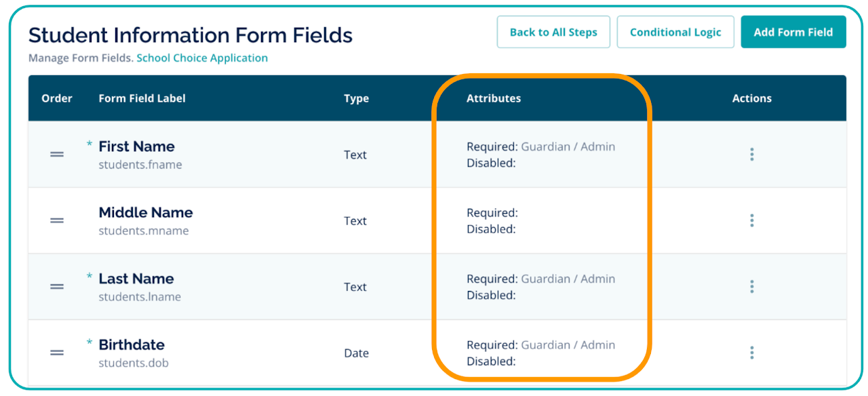This screenshot has width=868, height=396.
Task: Open Conditional Logic settings
Action: [x=675, y=32]
